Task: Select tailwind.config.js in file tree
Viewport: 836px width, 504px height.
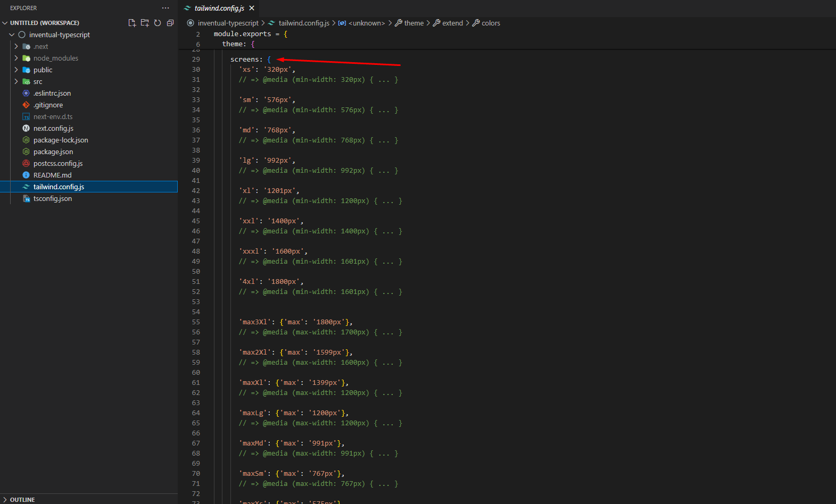Action: [89, 187]
